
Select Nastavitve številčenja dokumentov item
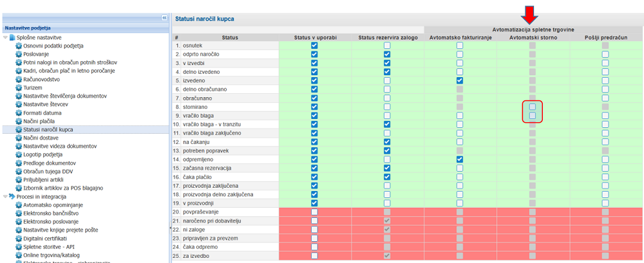coord(65,96)
